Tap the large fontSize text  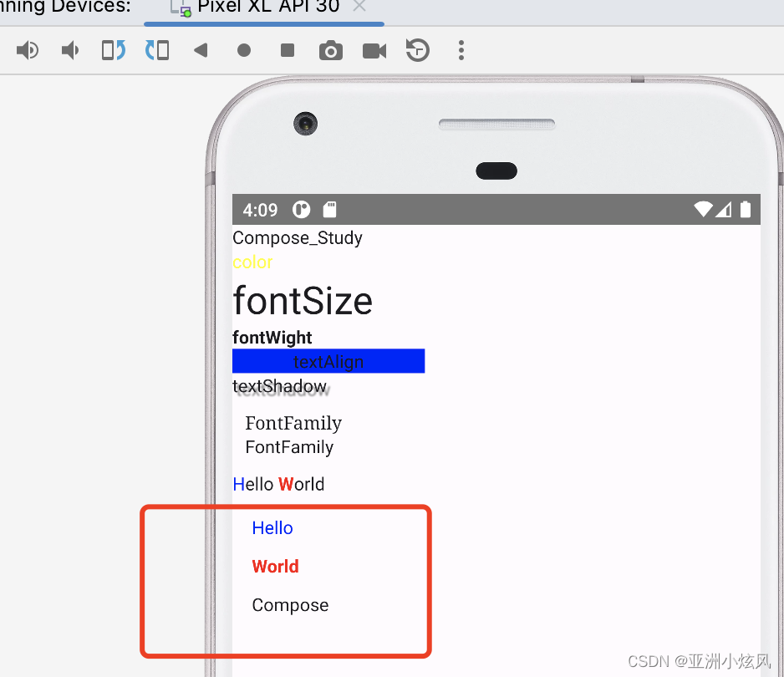coord(303,301)
